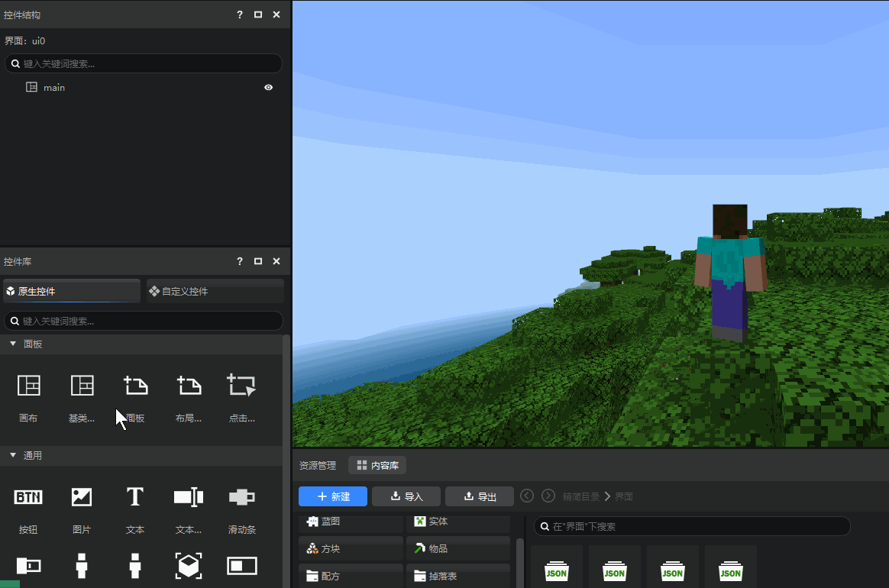This screenshot has width=889, height=588.
Task: Pick the 文本... text input box control
Action: coord(188,497)
